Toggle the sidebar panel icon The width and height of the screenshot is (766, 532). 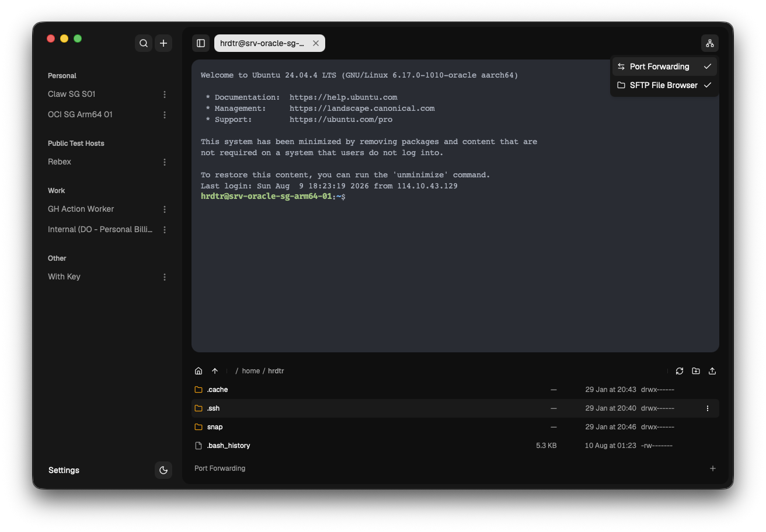201,43
